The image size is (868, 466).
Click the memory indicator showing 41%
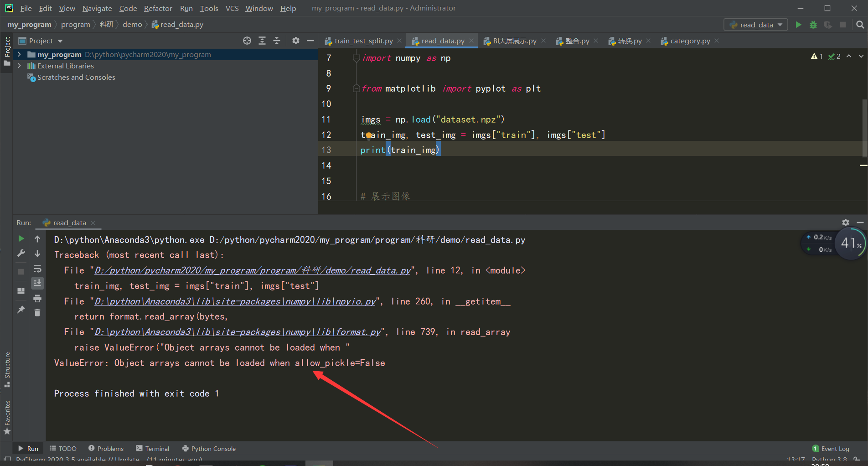[850, 243]
